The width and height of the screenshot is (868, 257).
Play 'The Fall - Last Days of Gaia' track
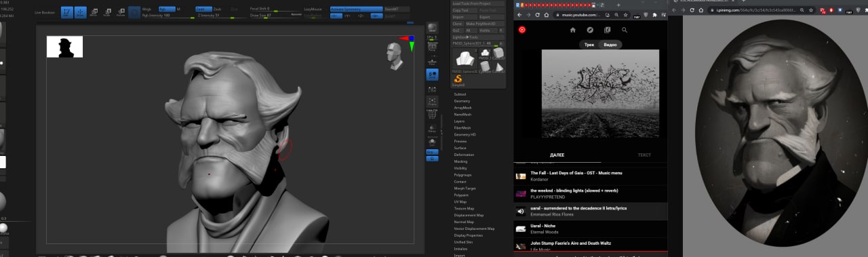590,176
